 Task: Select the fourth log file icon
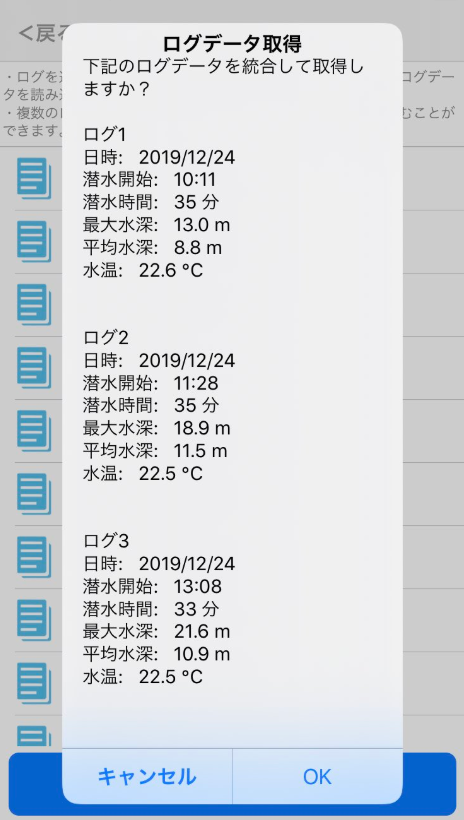click(x=34, y=368)
